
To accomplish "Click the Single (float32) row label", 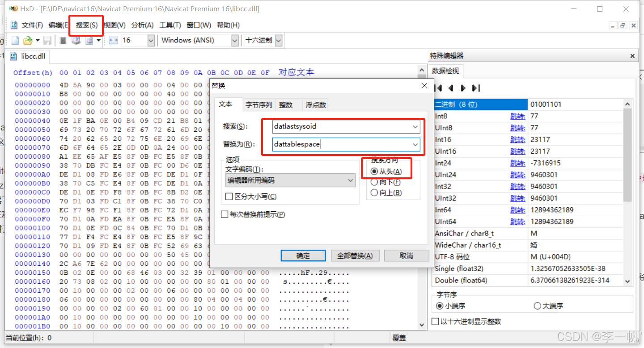I will (459, 268).
